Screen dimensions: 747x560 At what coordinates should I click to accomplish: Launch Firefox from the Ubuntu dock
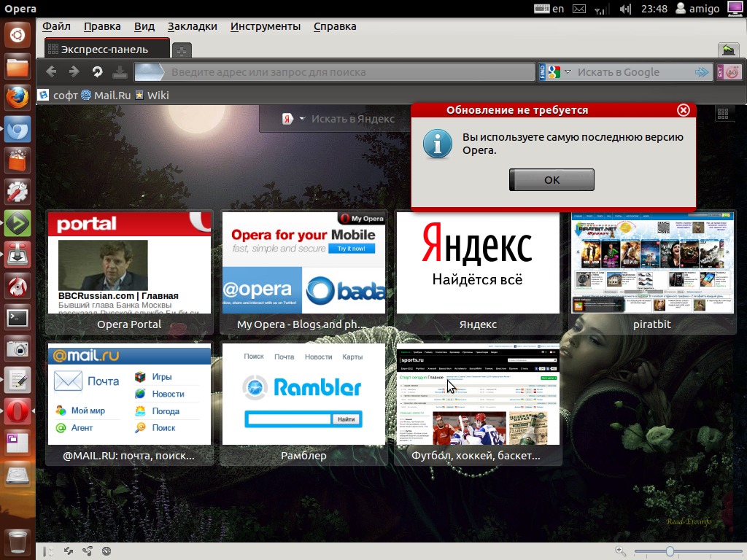click(x=18, y=98)
